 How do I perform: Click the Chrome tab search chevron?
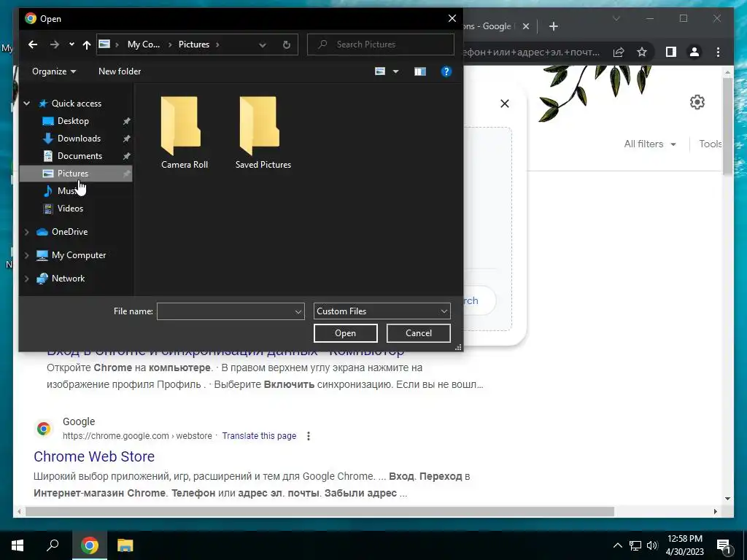[x=616, y=18]
